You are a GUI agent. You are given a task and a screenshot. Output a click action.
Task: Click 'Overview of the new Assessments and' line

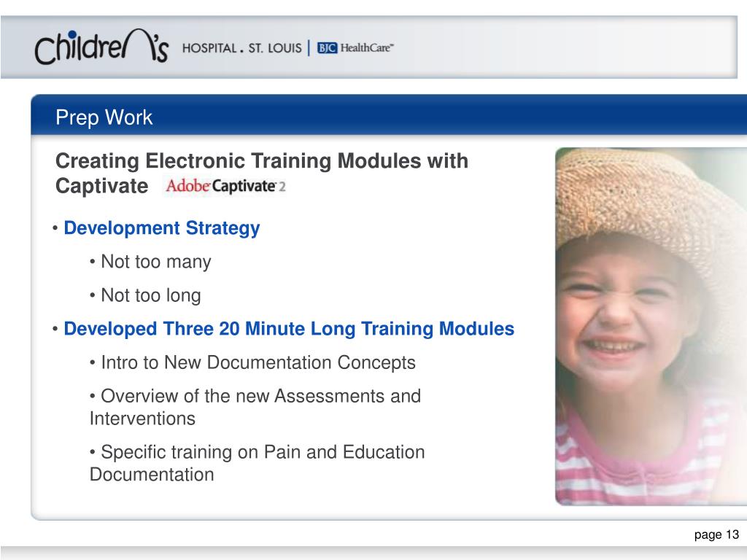[x=260, y=396]
